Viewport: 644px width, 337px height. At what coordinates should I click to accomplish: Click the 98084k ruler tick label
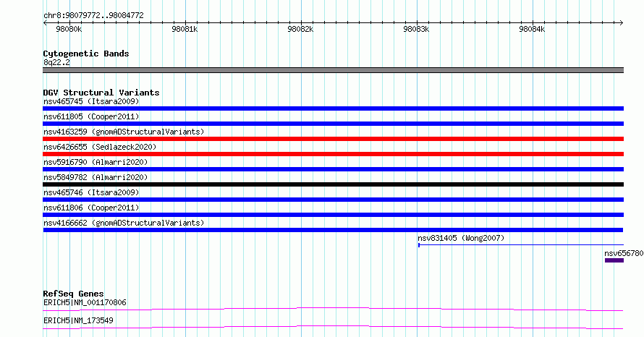tap(533, 29)
